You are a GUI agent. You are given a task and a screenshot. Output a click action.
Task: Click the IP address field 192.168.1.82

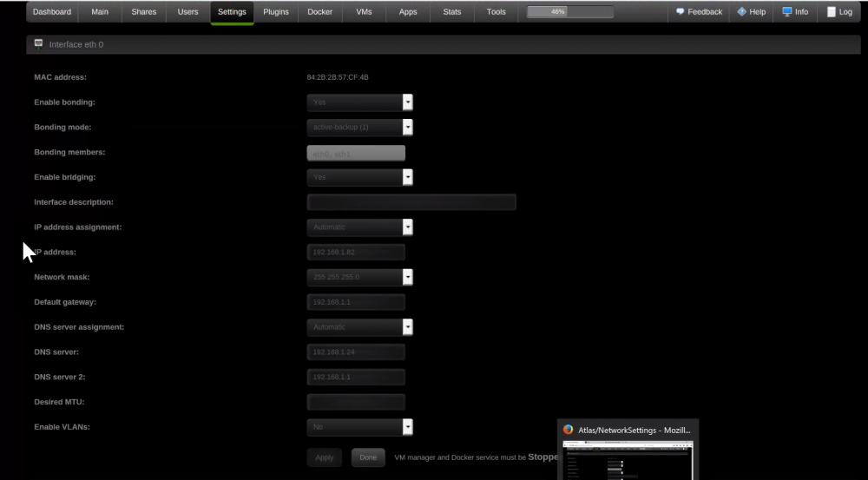[356, 252]
